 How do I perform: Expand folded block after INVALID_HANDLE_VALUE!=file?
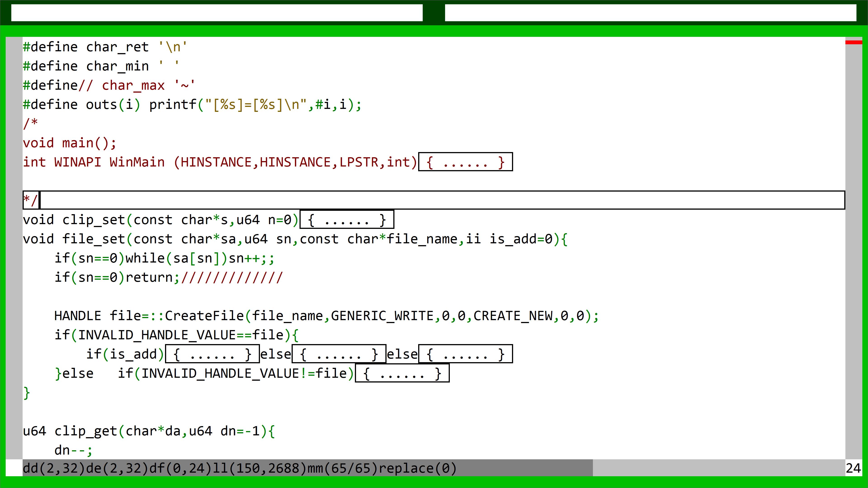[x=402, y=373]
